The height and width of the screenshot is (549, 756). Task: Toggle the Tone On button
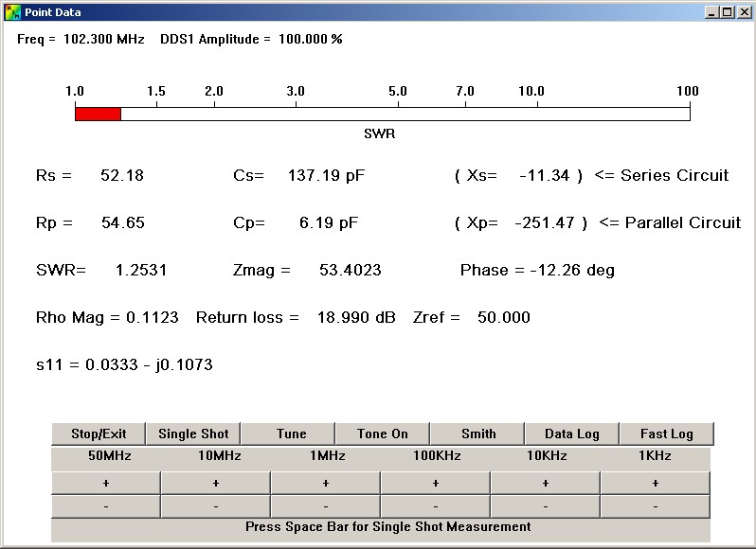point(383,434)
